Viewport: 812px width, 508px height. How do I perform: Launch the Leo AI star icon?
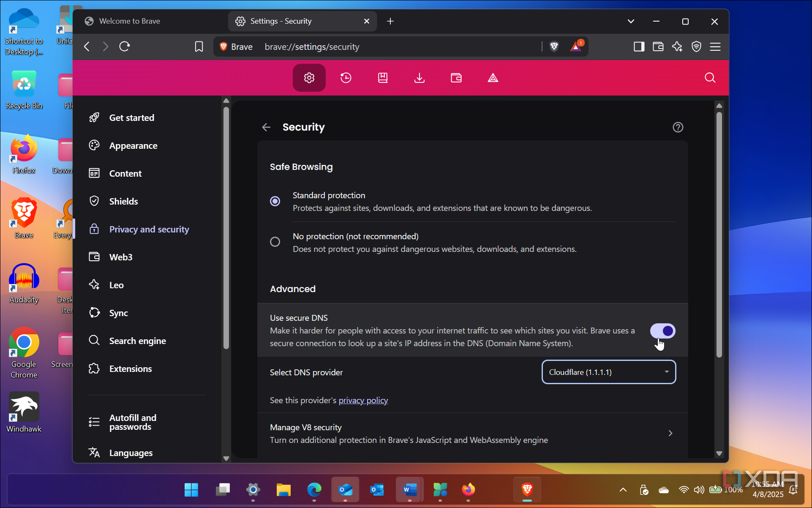pyautogui.click(x=677, y=46)
